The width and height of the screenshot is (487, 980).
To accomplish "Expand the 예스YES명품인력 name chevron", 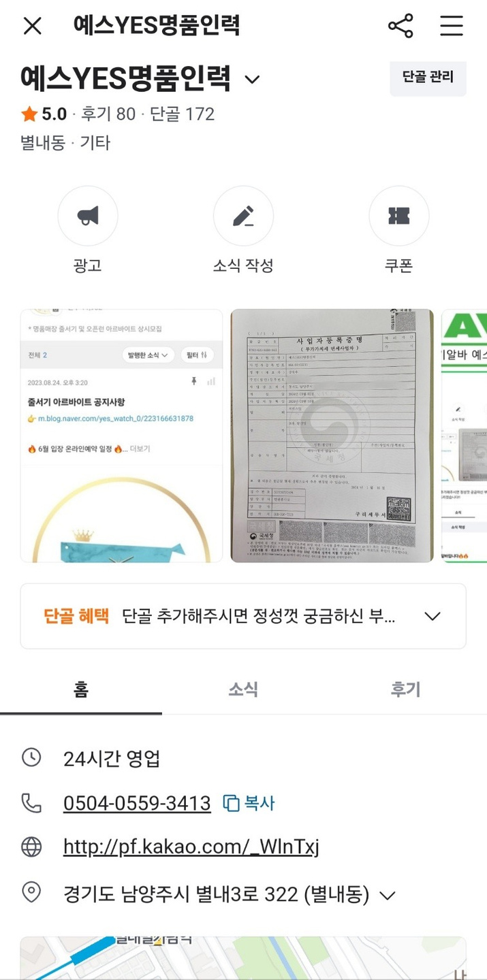I will pos(252,80).
